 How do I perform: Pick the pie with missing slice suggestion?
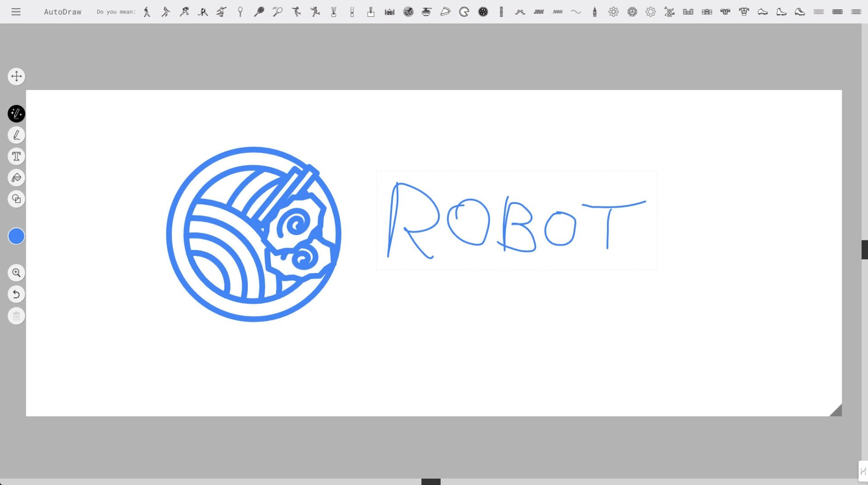coord(464,12)
